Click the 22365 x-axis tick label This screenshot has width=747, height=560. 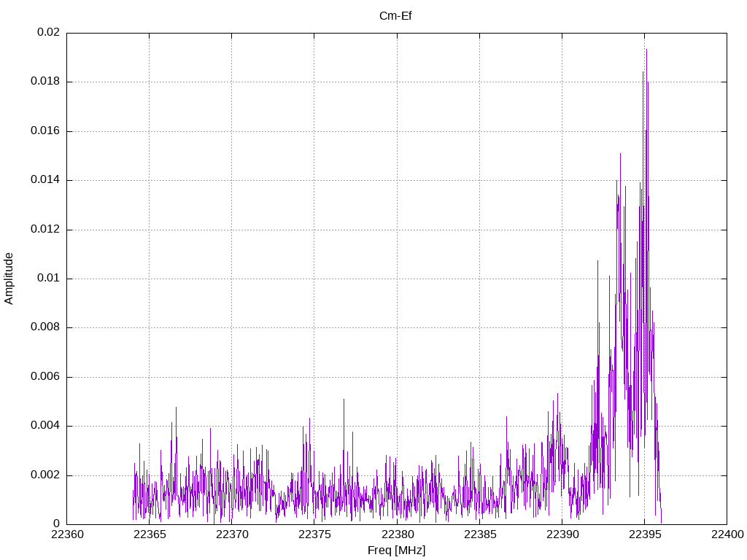(x=150, y=534)
